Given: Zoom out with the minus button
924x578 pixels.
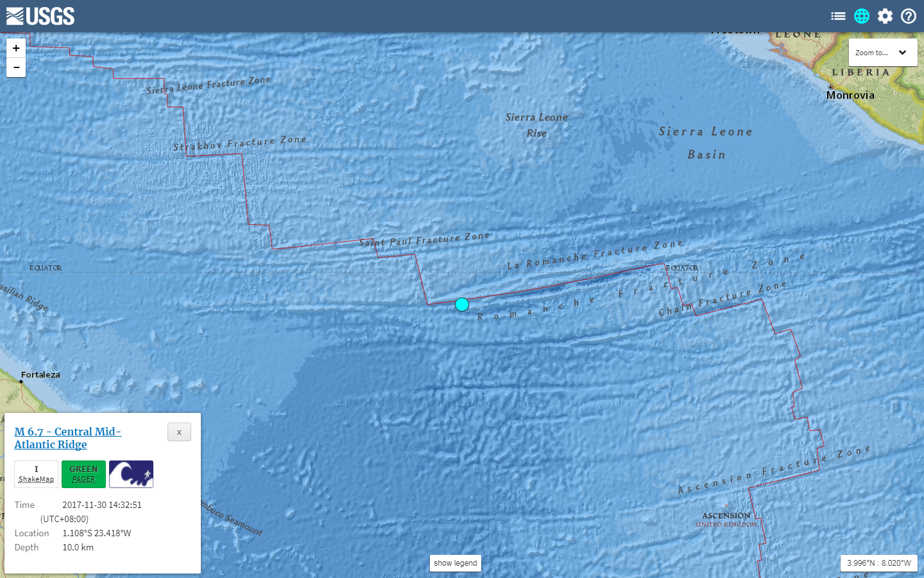Looking at the screenshot, I should (x=16, y=67).
